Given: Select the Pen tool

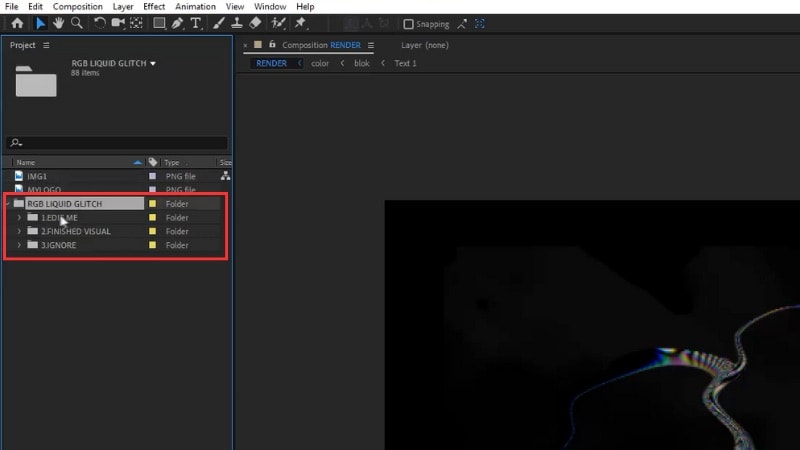Looking at the screenshot, I should (x=177, y=23).
